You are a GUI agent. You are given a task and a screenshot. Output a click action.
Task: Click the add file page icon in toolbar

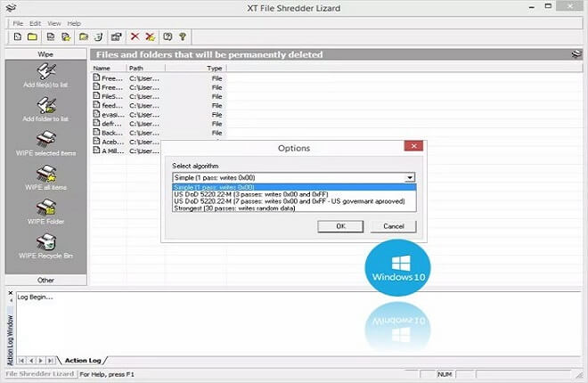point(18,37)
